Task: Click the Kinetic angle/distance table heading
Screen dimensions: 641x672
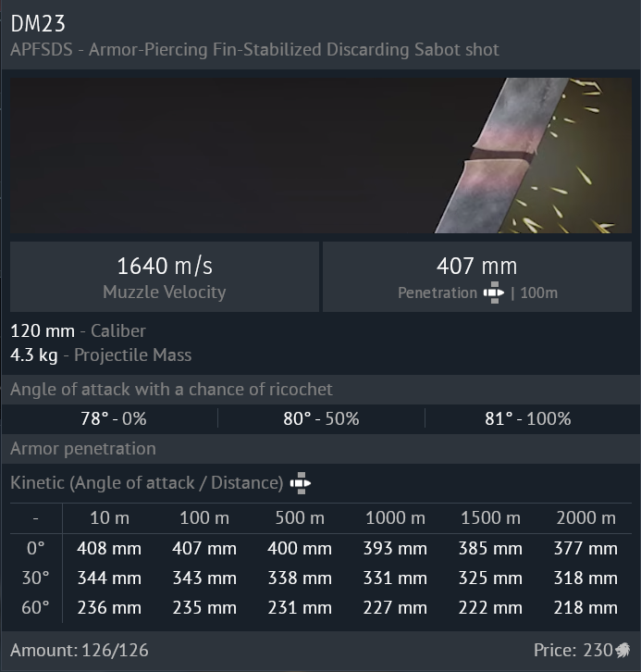Action: [x=146, y=482]
